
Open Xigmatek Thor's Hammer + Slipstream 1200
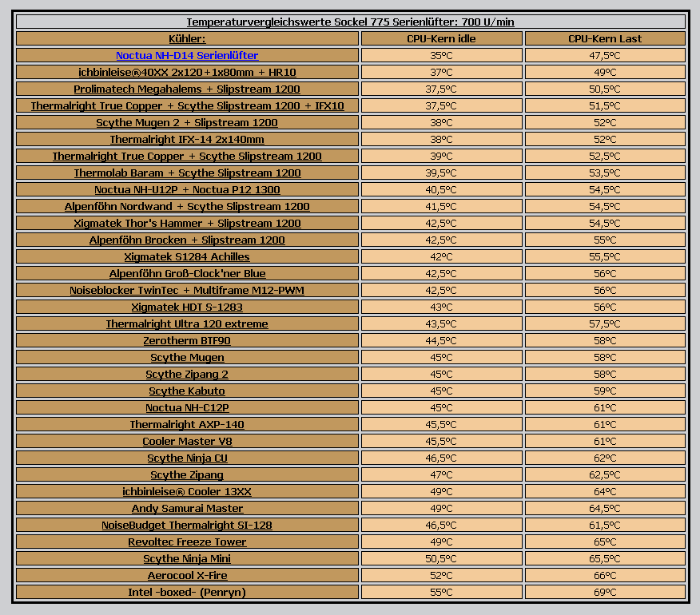187,223
